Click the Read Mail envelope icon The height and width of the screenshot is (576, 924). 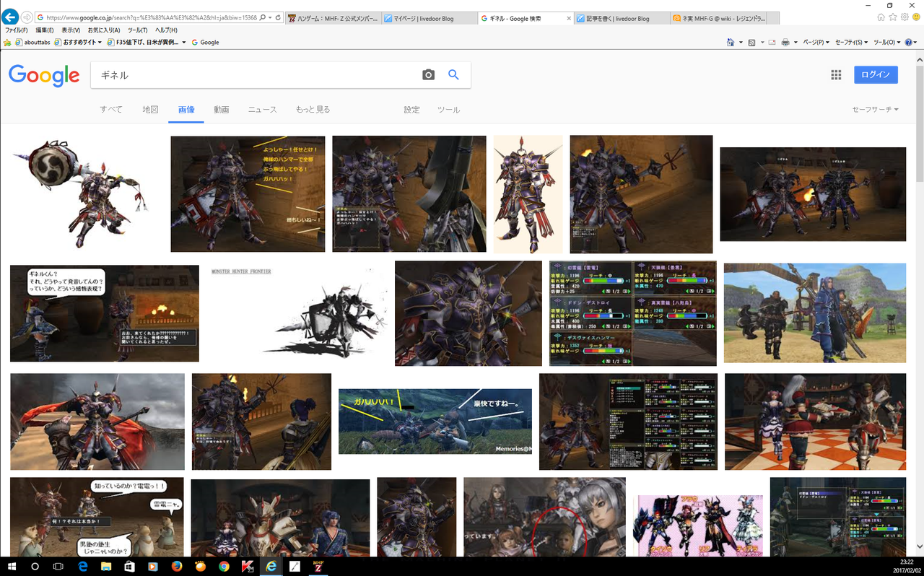[x=772, y=43]
